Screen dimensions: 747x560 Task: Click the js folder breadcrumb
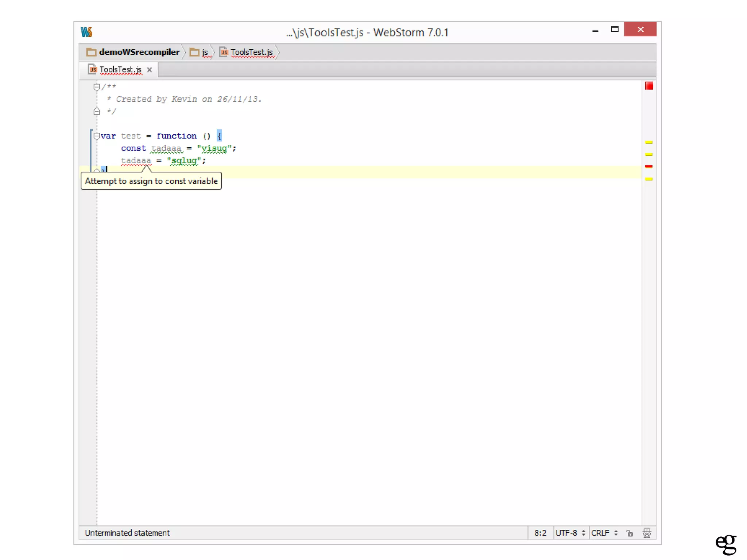(204, 52)
